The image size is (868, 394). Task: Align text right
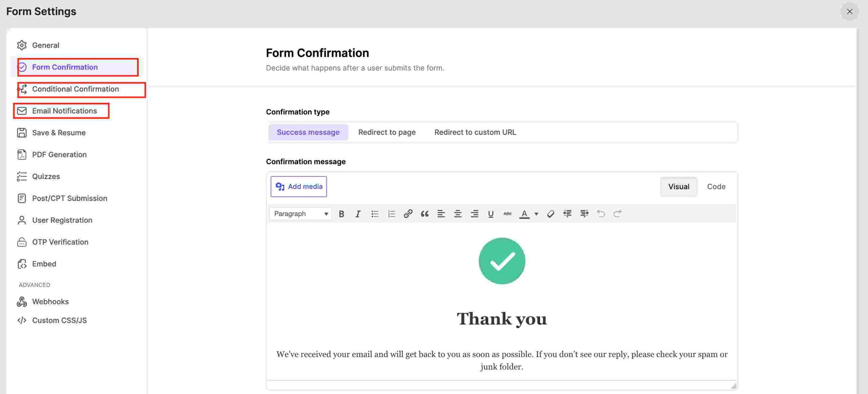pos(474,214)
